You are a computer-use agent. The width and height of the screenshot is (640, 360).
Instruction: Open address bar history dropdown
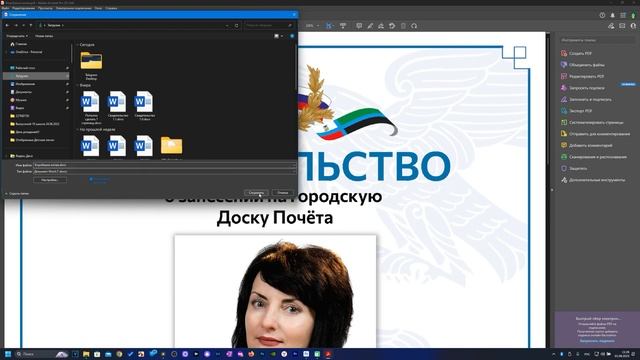[227, 25]
